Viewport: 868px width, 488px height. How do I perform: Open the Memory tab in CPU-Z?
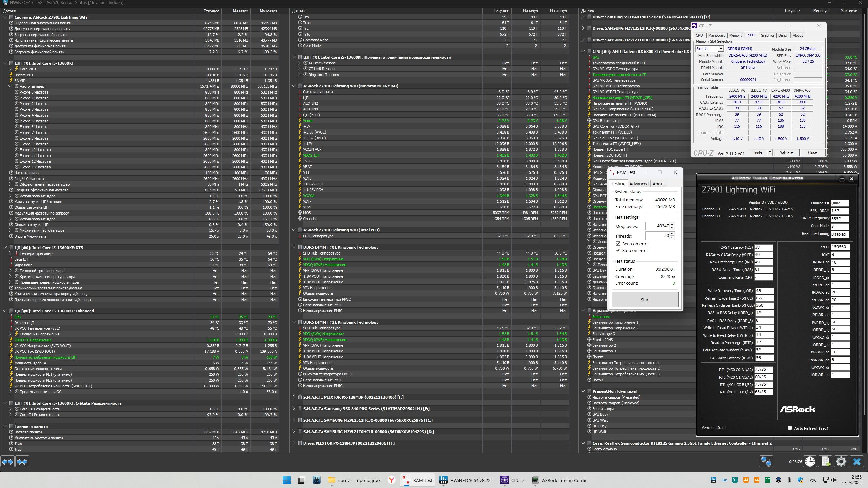click(735, 35)
